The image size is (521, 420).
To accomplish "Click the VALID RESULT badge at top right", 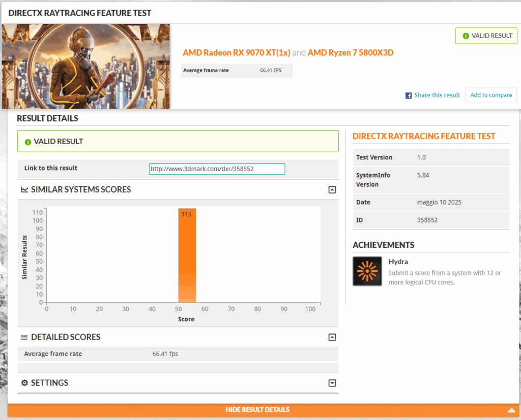I will [486, 36].
